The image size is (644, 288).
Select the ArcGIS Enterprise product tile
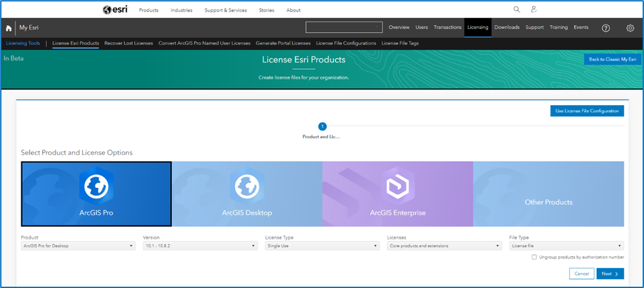397,194
